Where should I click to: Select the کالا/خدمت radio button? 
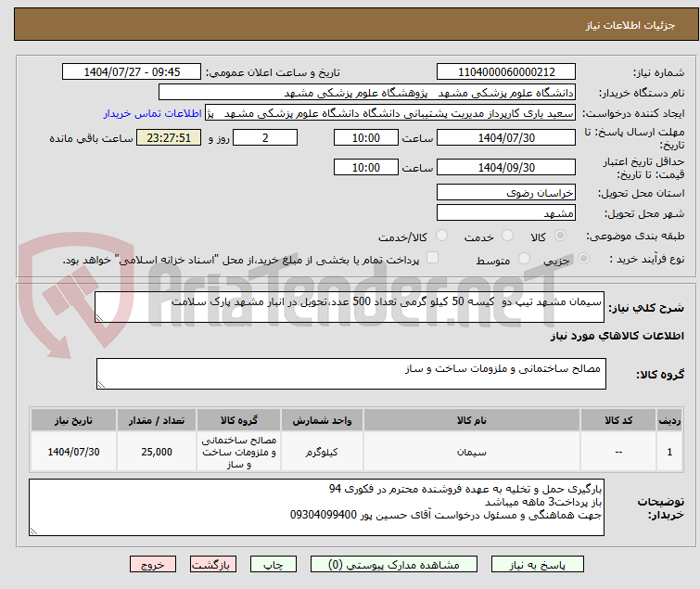point(441,236)
